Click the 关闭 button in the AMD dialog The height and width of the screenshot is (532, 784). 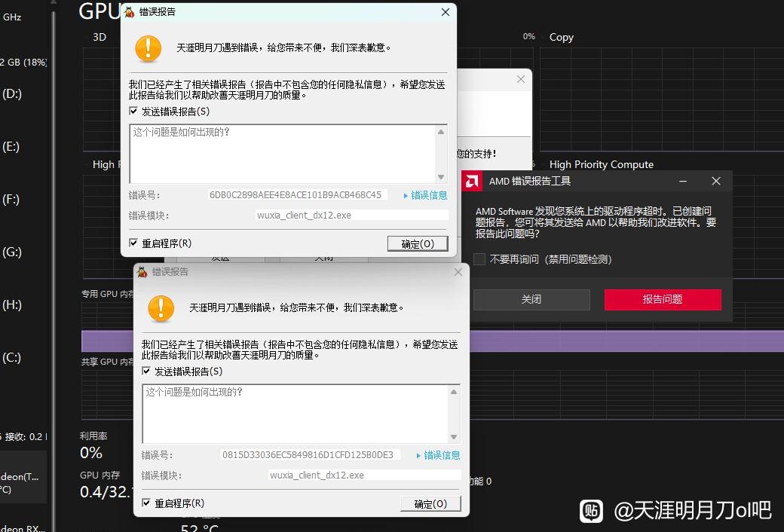pos(531,299)
